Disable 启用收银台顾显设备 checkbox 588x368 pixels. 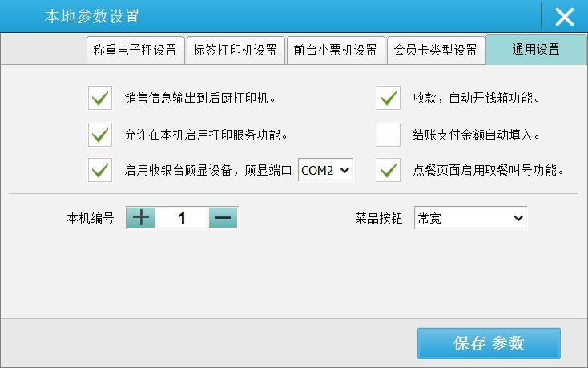coord(100,170)
